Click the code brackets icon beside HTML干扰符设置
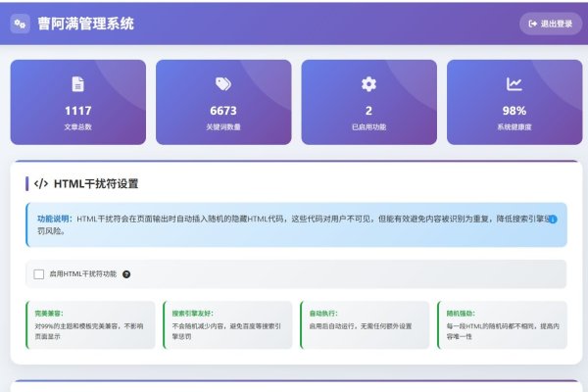This screenshot has width=588, height=392. point(41,184)
